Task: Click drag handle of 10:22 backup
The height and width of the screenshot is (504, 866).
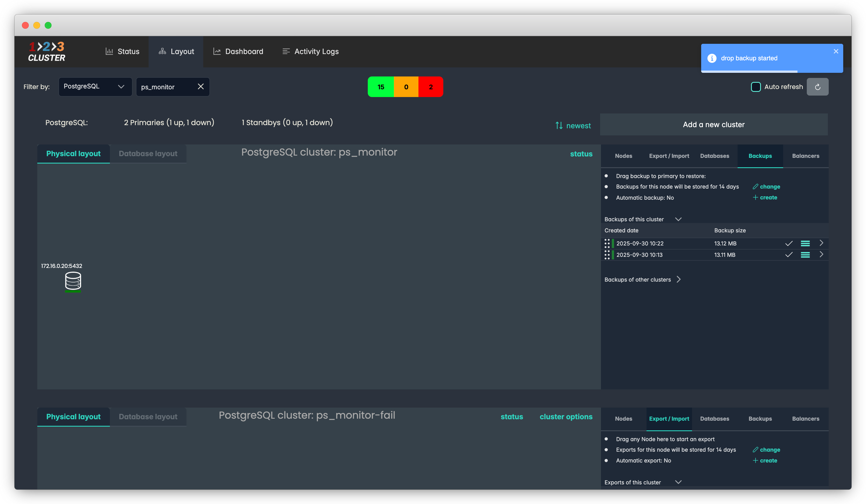Action: [x=607, y=243]
